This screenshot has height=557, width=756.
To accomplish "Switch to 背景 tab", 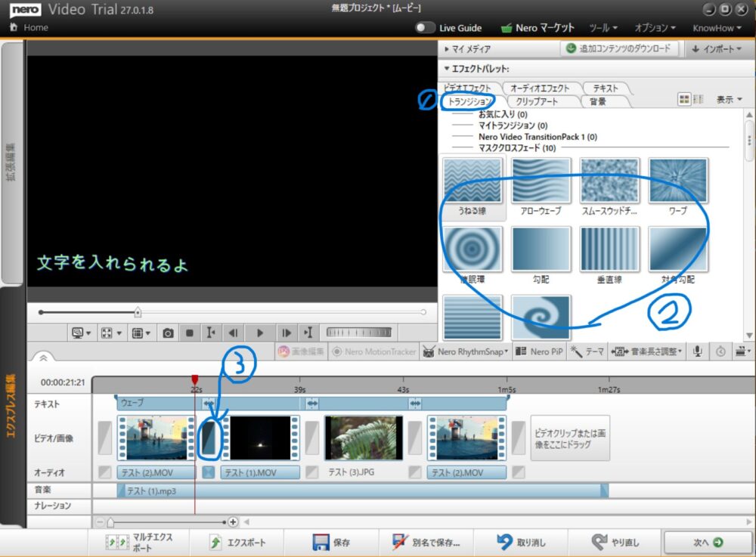I will [598, 101].
